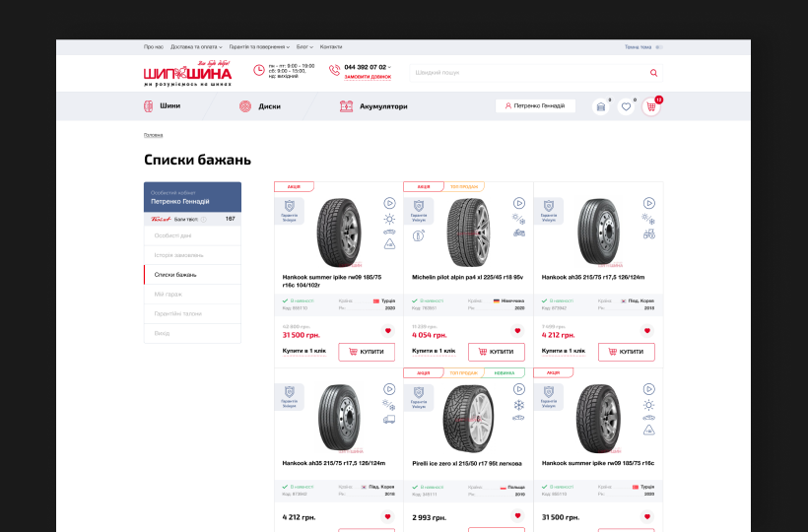Toggle the Темна тема dark mode switch
The image size is (808, 532).
659,46
